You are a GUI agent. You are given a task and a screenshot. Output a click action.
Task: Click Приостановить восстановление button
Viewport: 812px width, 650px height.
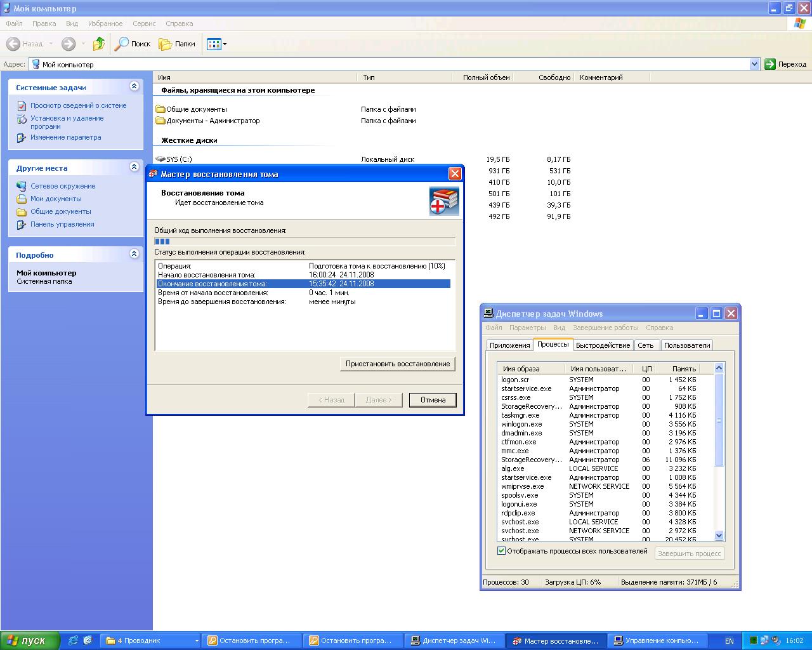click(x=398, y=364)
